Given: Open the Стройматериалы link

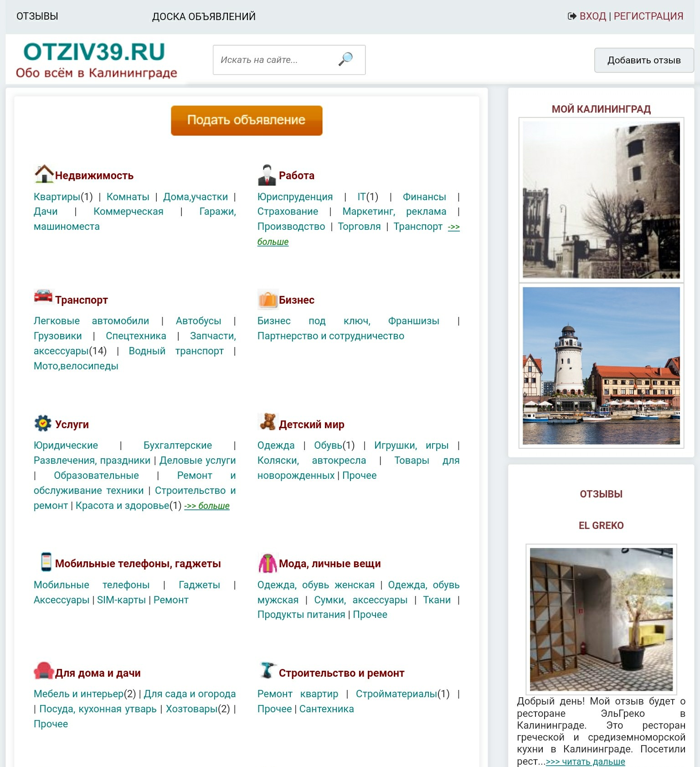Looking at the screenshot, I should pos(396,694).
